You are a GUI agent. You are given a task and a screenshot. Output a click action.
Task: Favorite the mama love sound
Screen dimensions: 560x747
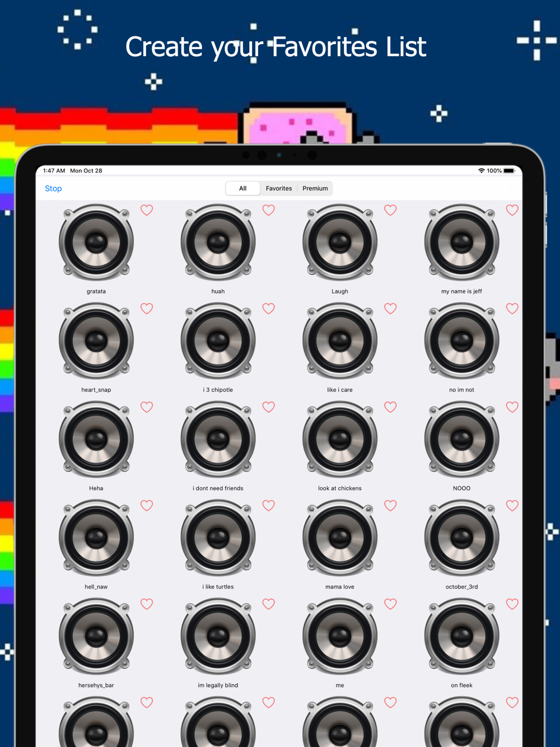(390, 506)
